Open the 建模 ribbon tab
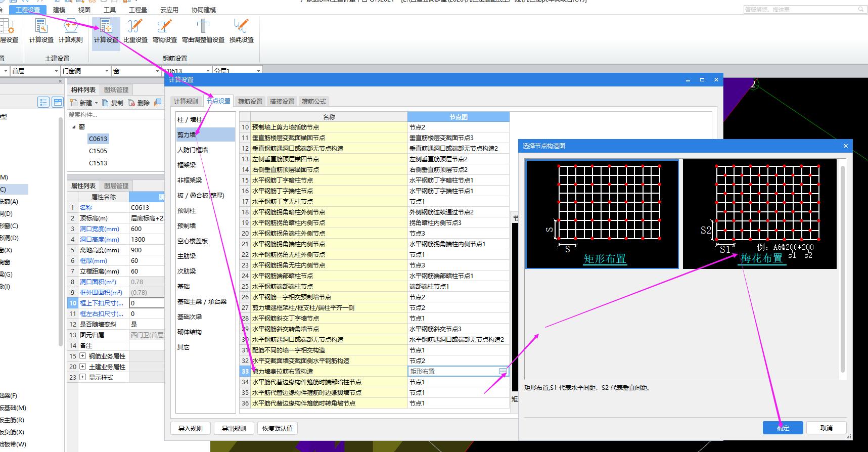Image resolution: width=868 pixels, height=452 pixels. [x=59, y=10]
